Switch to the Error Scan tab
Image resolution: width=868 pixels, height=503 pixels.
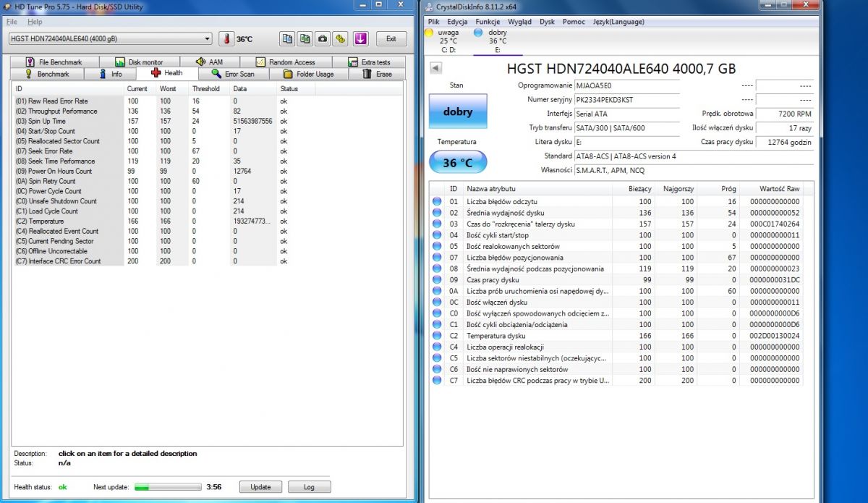(x=233, y=74)
